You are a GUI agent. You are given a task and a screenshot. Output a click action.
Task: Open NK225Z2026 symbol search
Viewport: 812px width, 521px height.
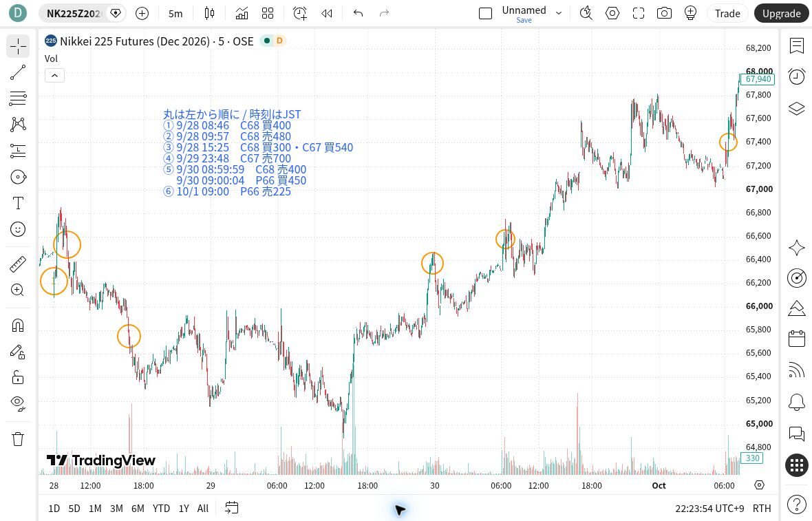click(x=73, y=14)
